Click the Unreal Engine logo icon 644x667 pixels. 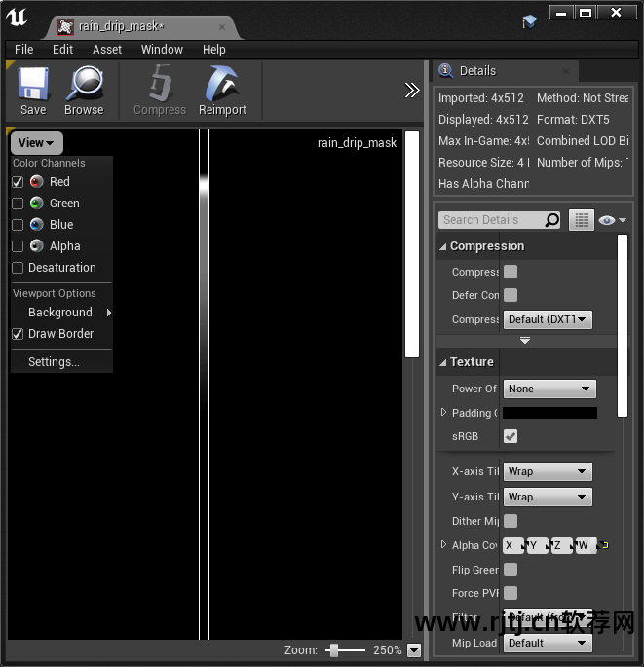[17, 18]
